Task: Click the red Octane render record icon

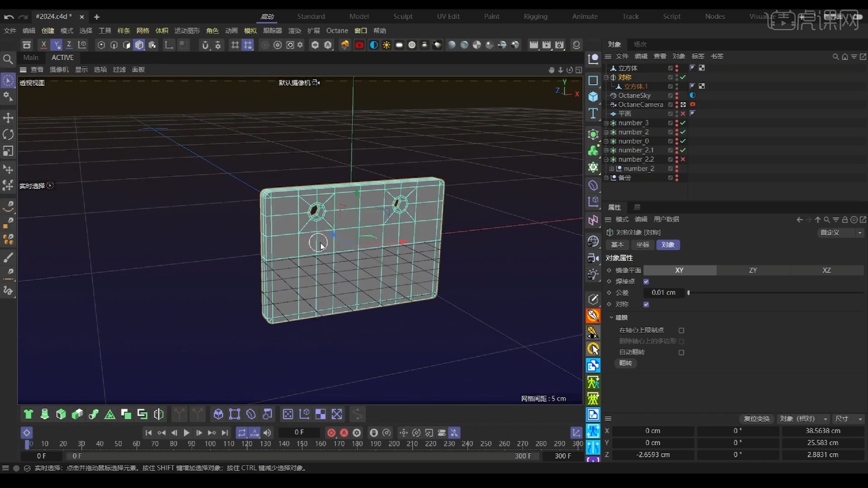Action: click(359, 45)
